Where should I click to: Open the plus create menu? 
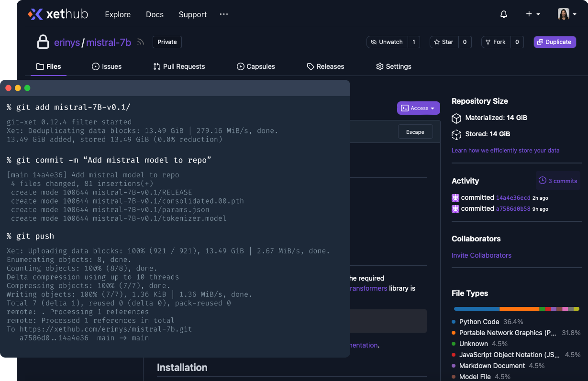pyautogui.click(x=533, y=14)
